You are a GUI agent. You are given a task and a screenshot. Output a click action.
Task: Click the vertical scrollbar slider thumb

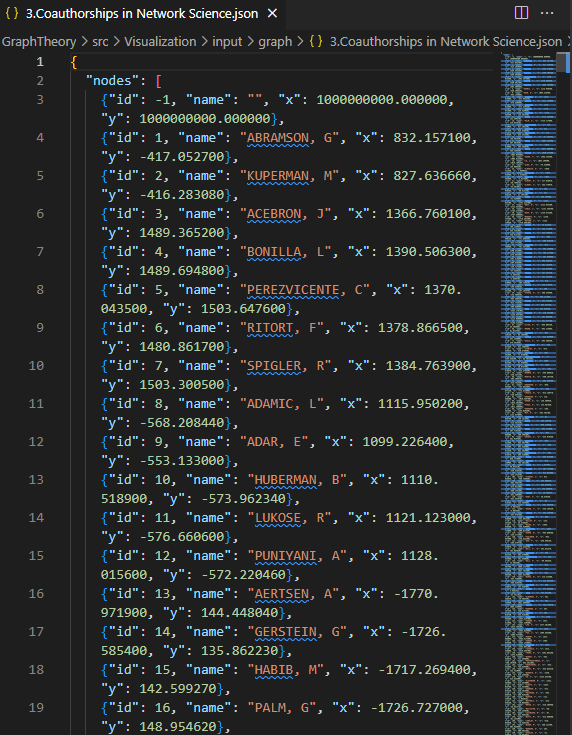coord(564,63)
